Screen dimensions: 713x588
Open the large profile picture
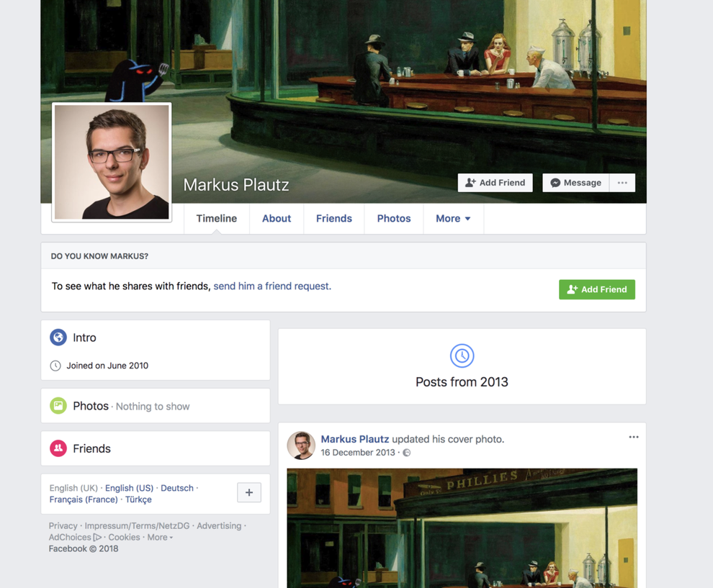point(112,162)
